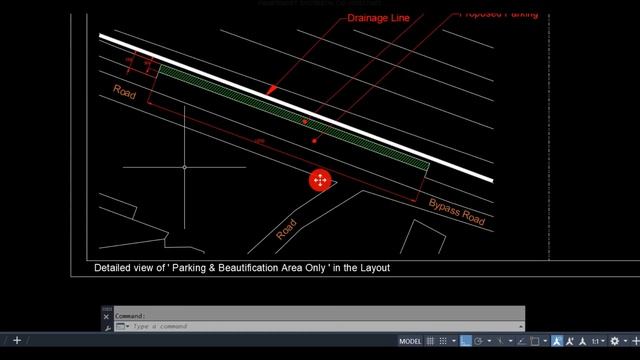Add new layout tab with plus

click(17, 340)
